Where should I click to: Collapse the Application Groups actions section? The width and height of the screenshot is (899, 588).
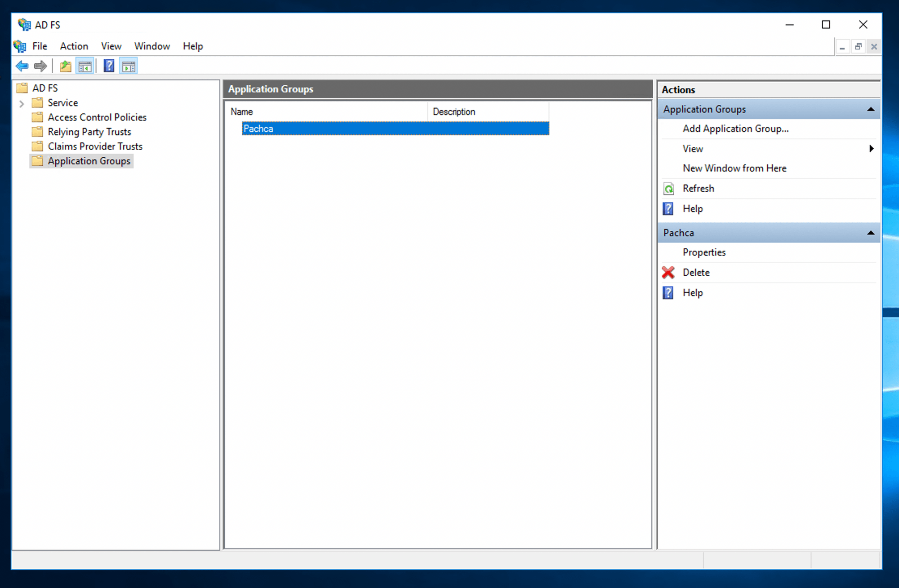(870, 109)
